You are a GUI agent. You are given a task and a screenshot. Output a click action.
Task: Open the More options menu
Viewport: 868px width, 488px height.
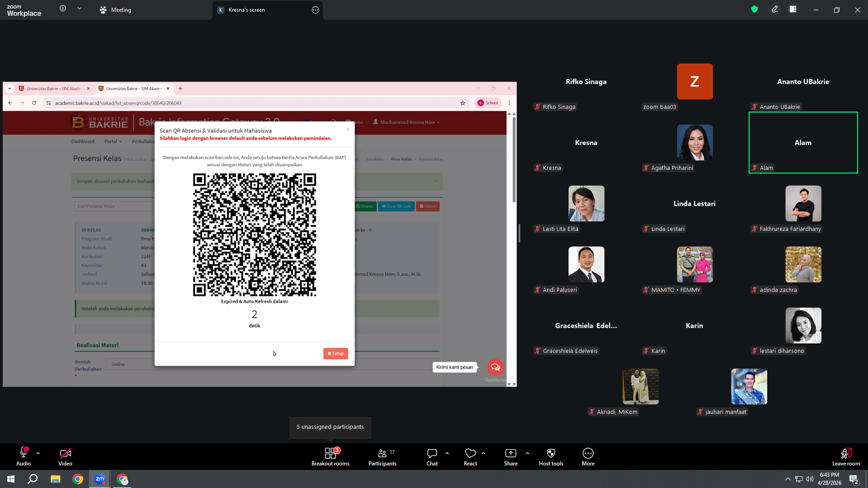point(588,456)
